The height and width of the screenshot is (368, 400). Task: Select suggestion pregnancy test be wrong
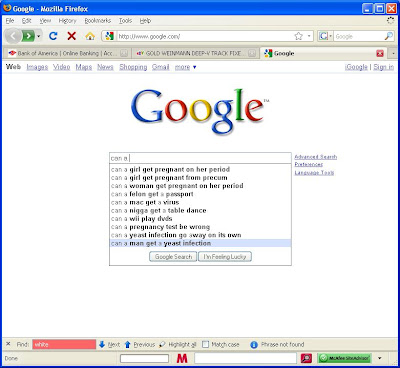[200, 227]
